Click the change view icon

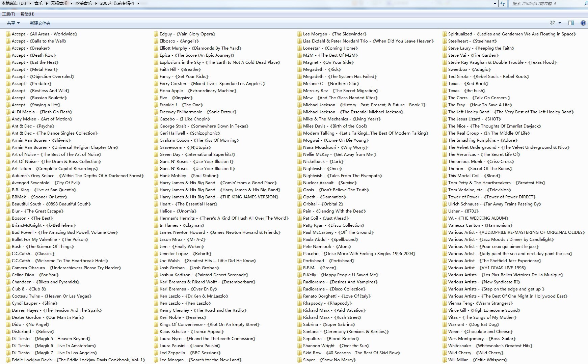pos(552,23)
